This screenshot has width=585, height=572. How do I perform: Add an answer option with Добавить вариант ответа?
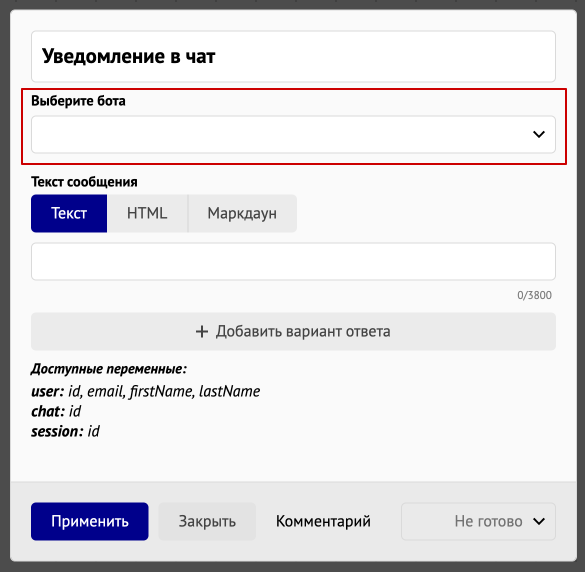[293, 332]
